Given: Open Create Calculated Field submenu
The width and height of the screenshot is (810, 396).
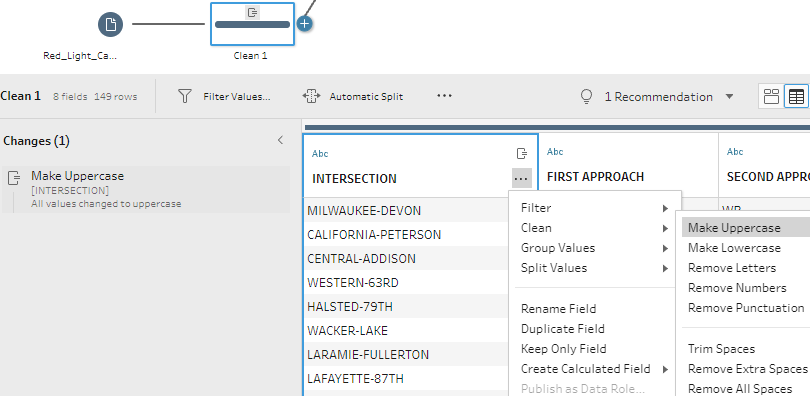Looking at the screenshot, I should click(x=595, y=369).
